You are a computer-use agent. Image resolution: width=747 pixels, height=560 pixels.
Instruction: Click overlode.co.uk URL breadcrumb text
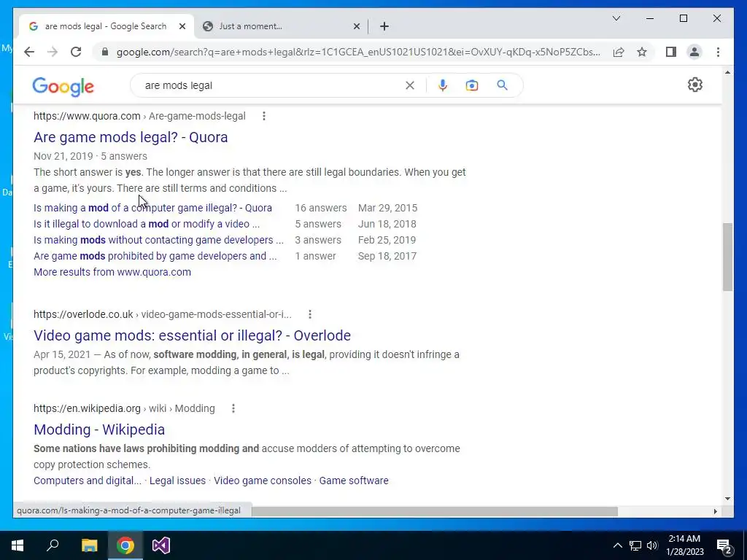coord(162,314)
